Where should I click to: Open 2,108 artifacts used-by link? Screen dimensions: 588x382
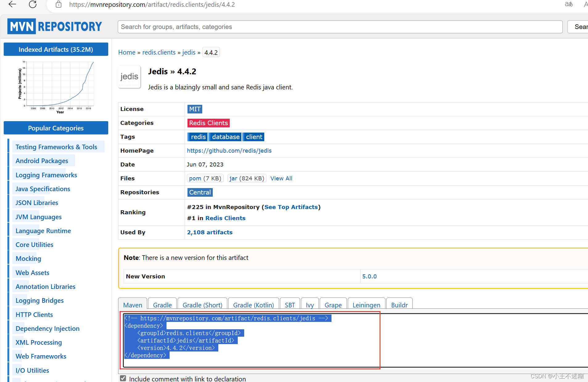tap(210, 232)
